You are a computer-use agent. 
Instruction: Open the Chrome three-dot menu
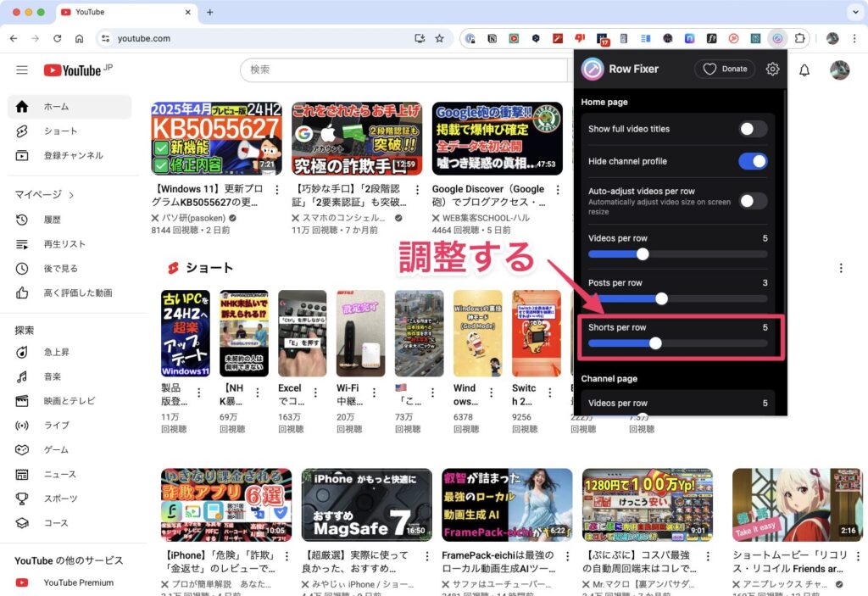coord(854,38)
